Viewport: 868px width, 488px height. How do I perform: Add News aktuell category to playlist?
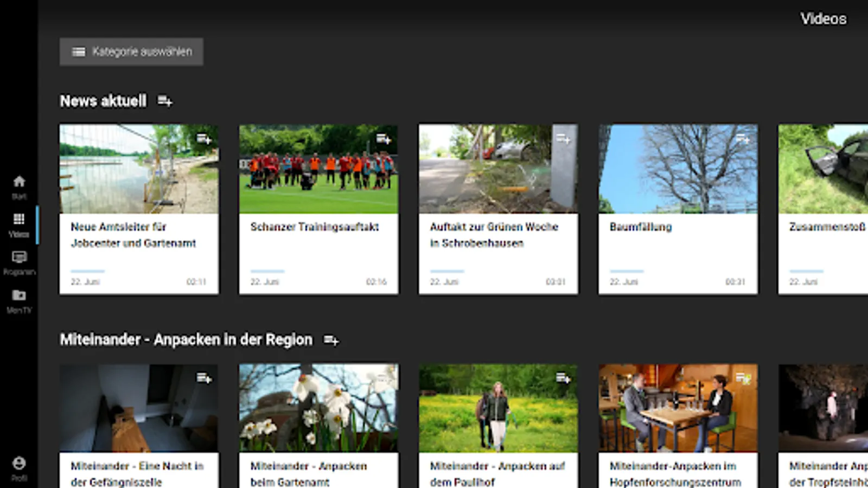coord(165,101)
